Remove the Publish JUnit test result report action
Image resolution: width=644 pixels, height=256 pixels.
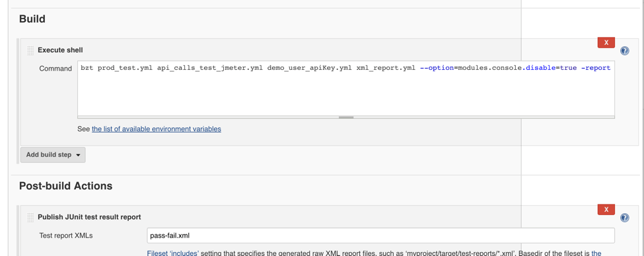point(606,210)
